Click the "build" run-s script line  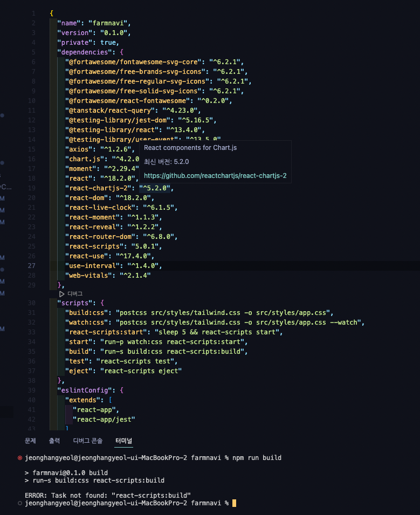click(x=156, y=352)
